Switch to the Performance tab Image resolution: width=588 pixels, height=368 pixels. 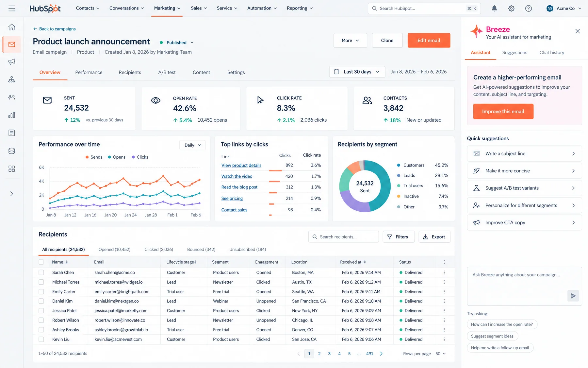[x=89, y=72]
